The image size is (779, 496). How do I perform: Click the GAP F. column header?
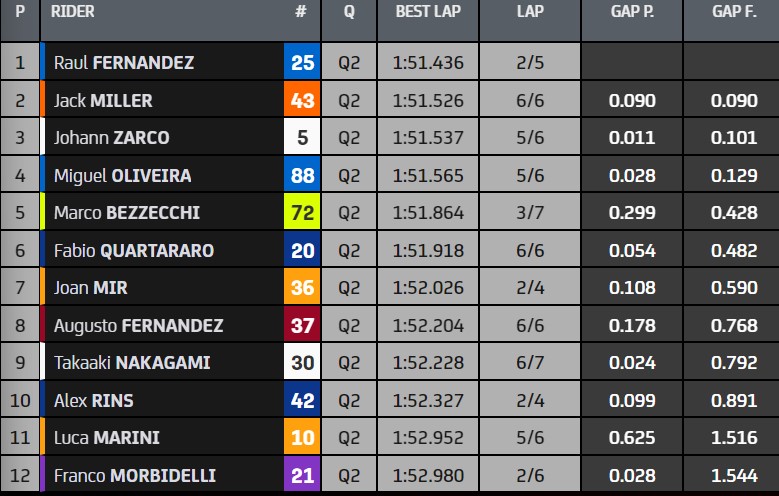tap(731, 14)
